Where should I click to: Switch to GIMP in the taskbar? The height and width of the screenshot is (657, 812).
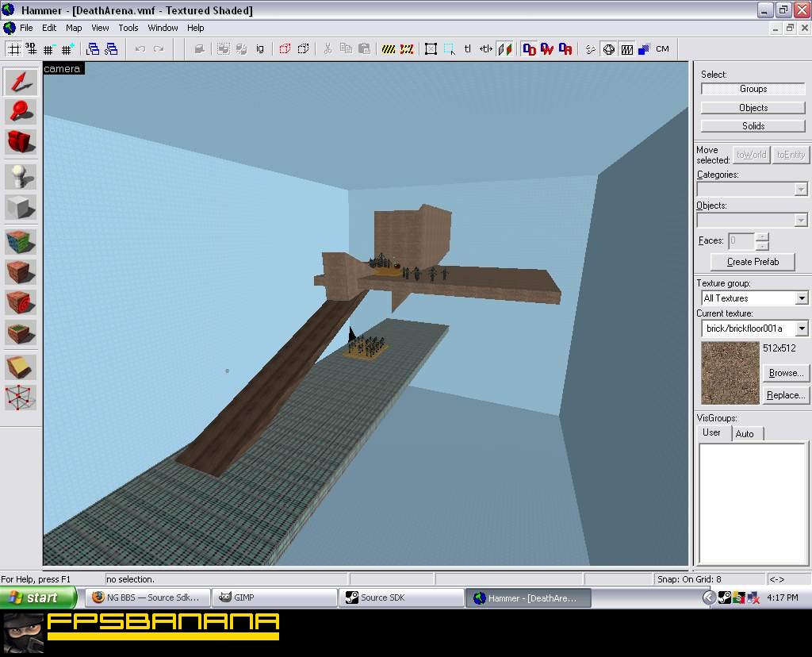(x=274, y=597)
